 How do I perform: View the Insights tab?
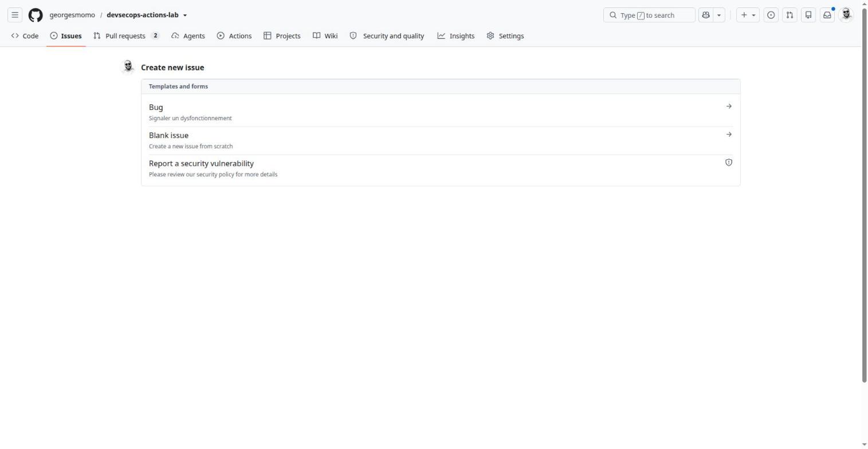click(456, 36)
